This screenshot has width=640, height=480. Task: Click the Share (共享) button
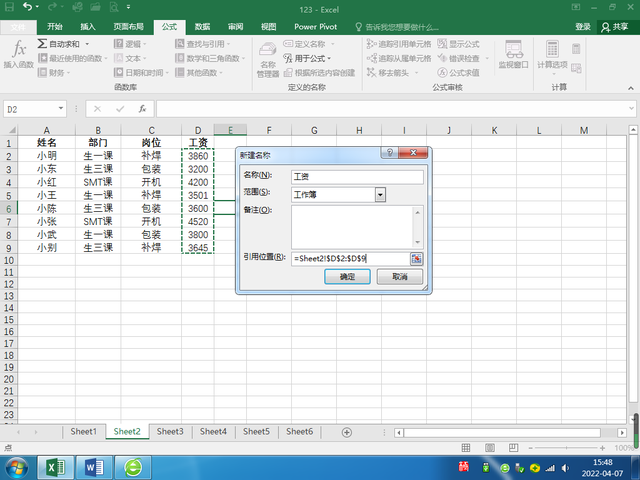tap(615, 27)
